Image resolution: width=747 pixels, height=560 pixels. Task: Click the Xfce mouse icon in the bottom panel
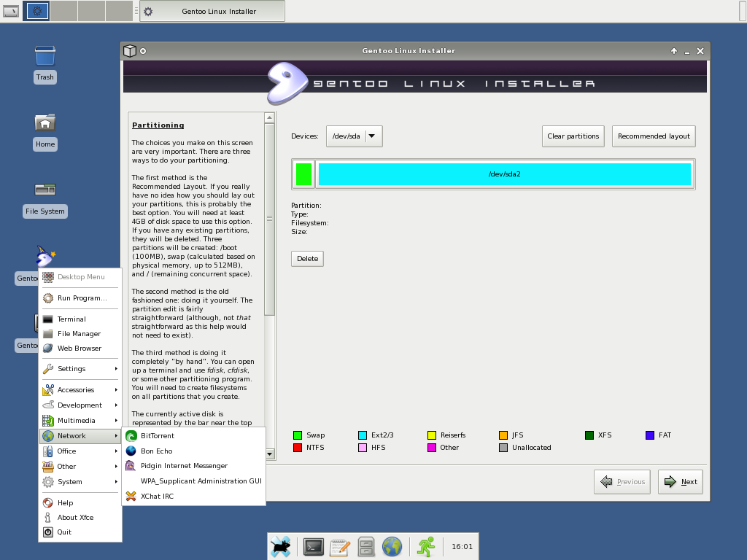281,547
